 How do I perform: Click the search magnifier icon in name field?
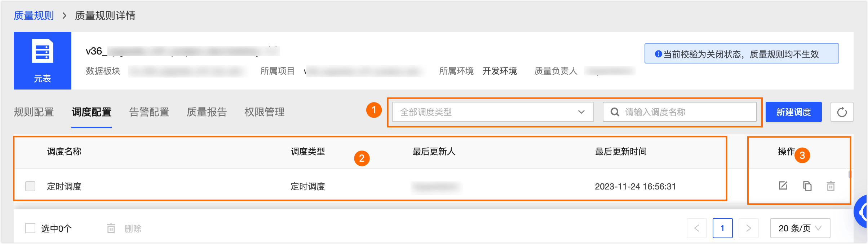615,112
